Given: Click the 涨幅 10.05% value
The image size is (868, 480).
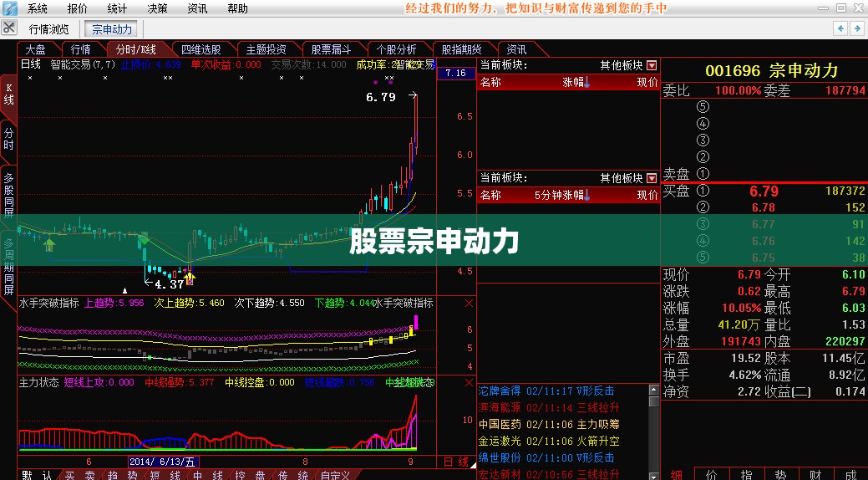Looking at the screenshot, I should 742,309.
